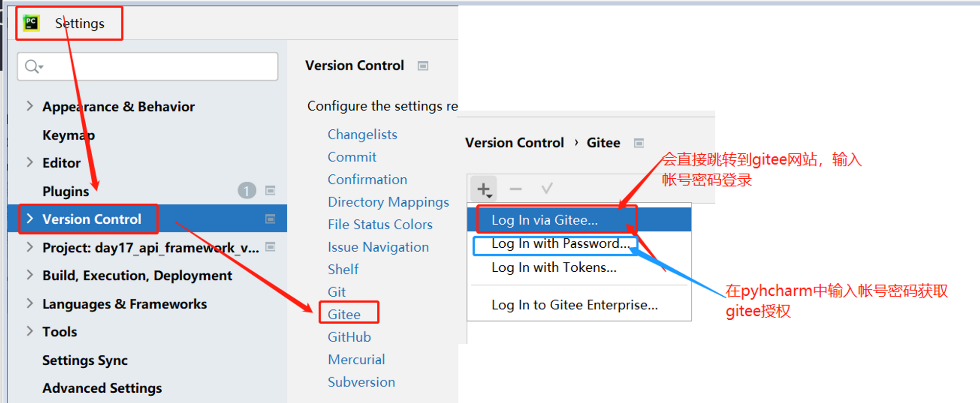Click the search magnifier icon
The image size is (980, 403).
click(x=32, y=66)
